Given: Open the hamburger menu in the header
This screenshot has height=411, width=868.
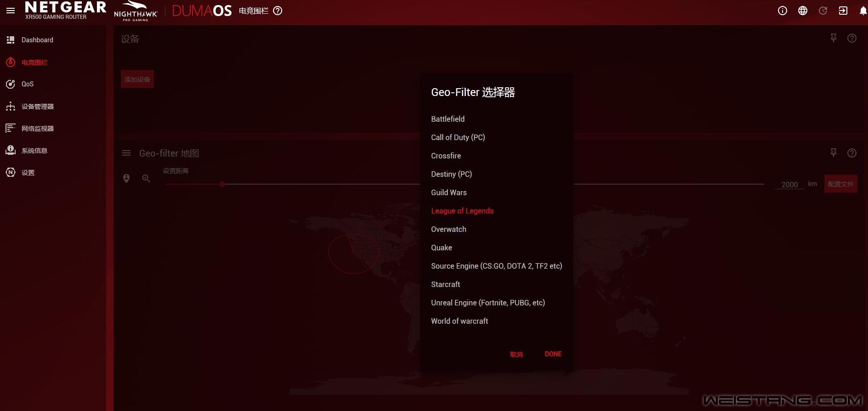Looking at the screenshot, I should click(x=11, y=11).
